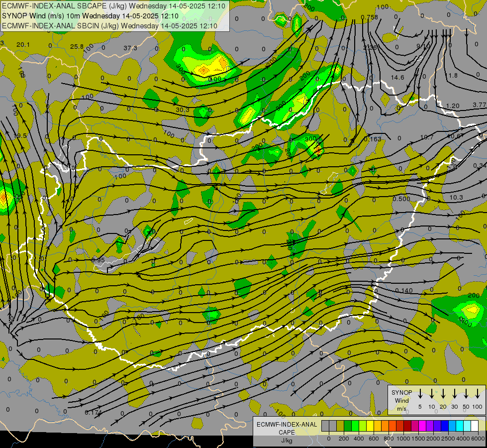Image resolution: width=487 pixels, height=448 pixels.
Task: Click the SYNOP Wind 10m title line
Action: (90, 16)
